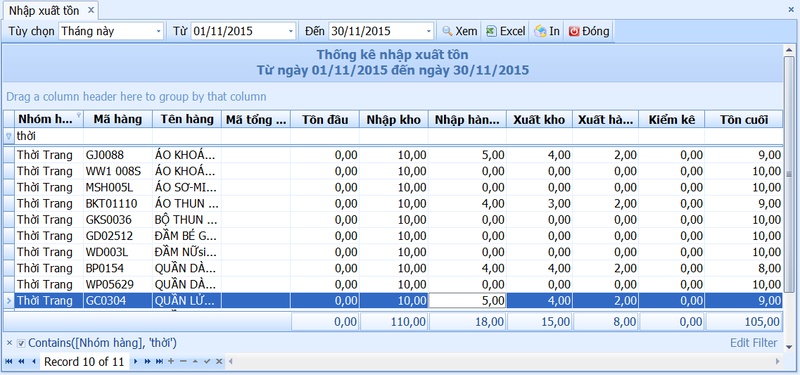Close the form with Đóng button
Screen dimensions: 800x375
(x=589, y=31)
